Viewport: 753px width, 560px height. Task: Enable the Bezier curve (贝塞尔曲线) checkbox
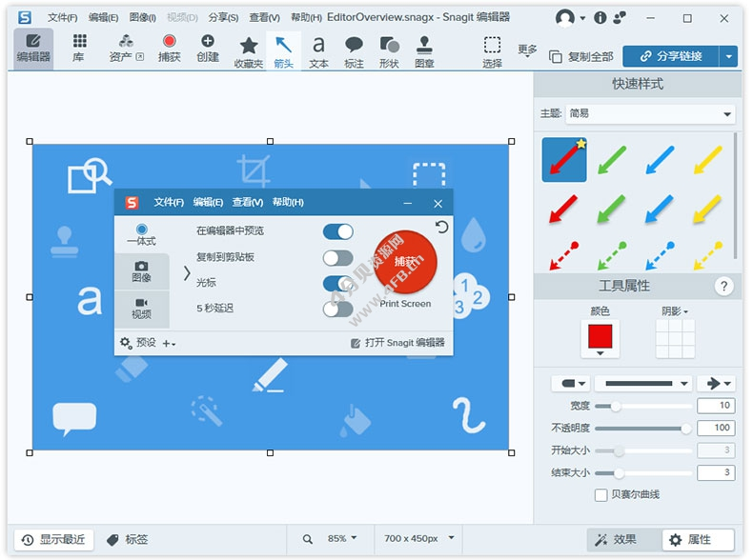click(x=600, y=494)
